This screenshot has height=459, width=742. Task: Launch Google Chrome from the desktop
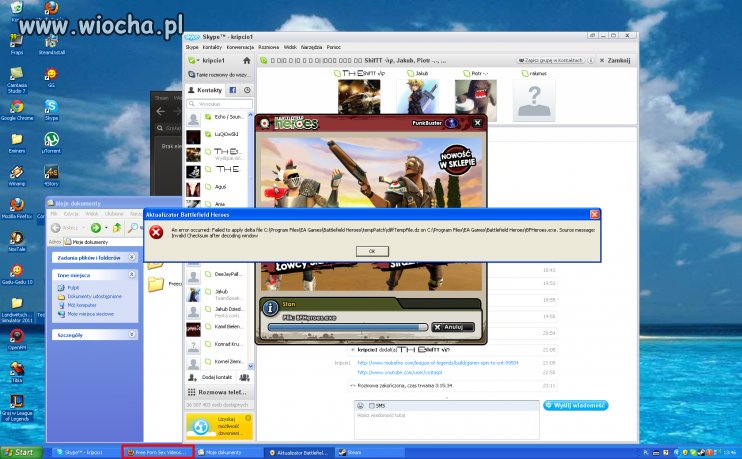point(17,110)
